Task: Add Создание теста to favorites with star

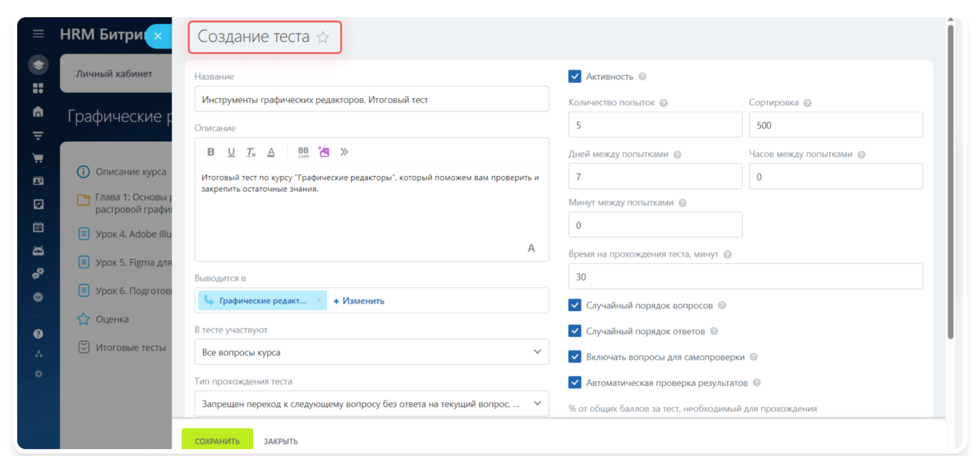Action: 323,37
